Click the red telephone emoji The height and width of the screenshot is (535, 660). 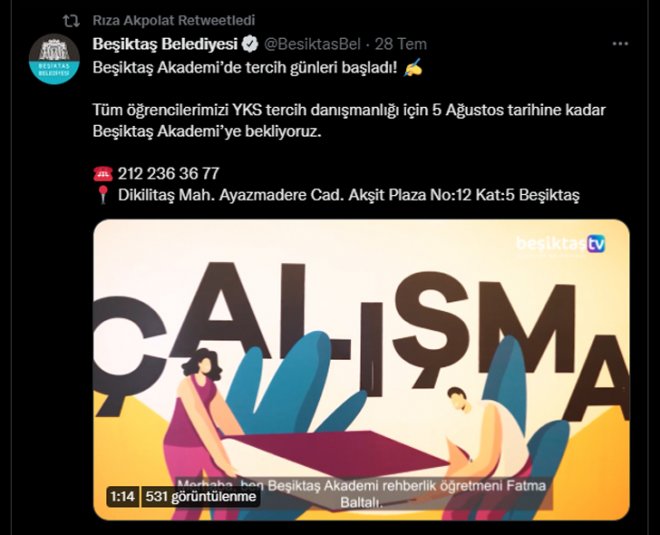103,173
